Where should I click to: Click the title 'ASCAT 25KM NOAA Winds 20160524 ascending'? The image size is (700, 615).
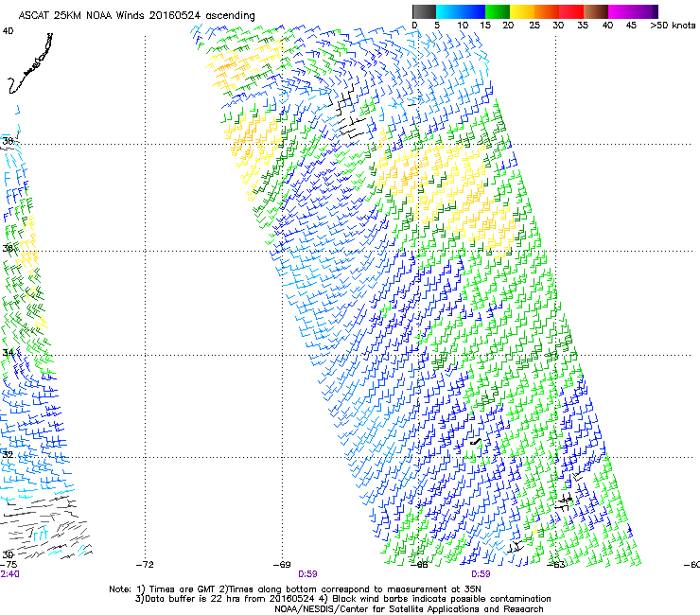pos(136,16)
